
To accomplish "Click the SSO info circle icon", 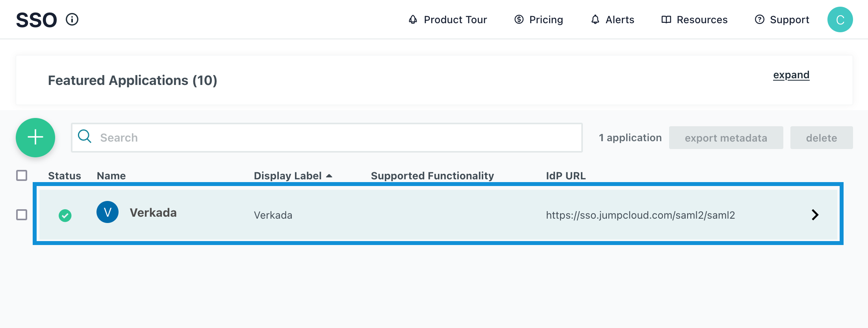I will [x=72, y=19].
